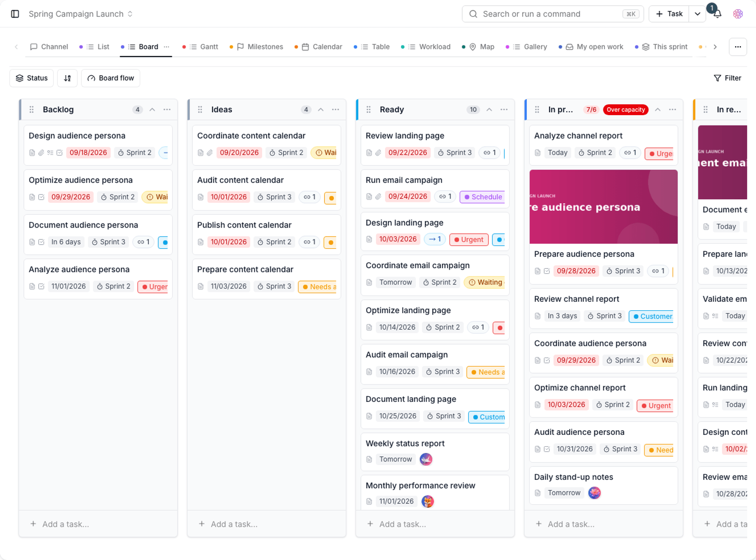This screenshot has height=560, width=756.
Task: Click the Over capacity badge
Action: [x=626, y=110]
